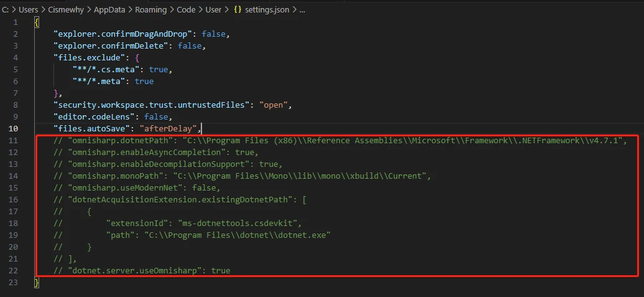The width and height of the screenshot is (644, 297).
Task: Click the JSON braces icon in breadcrumb
Action: (x=237, y=10)
